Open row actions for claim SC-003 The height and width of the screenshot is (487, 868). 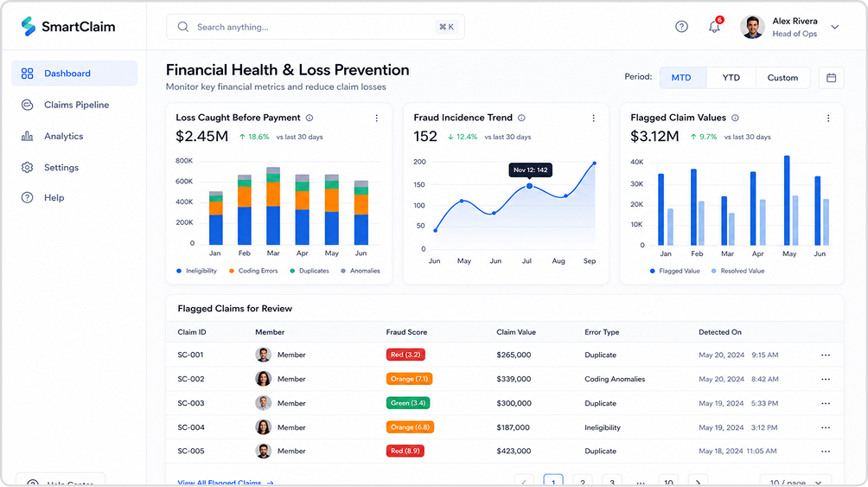tap(826, 403)
